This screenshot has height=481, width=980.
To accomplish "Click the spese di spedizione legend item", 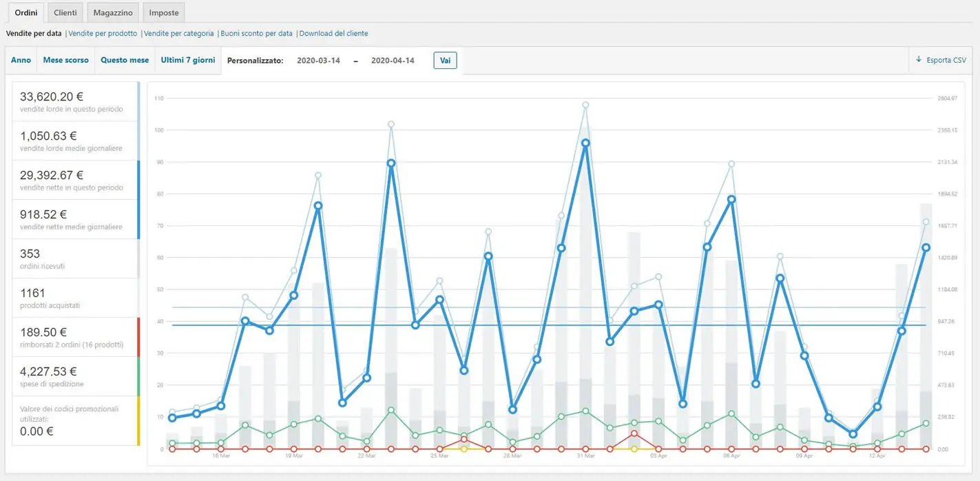I will [76, 376].
